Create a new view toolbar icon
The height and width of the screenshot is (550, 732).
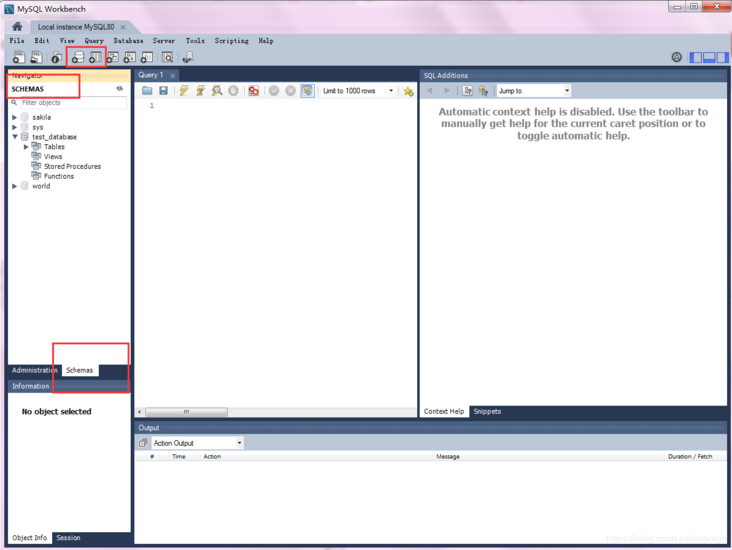[x=113, y=57]
